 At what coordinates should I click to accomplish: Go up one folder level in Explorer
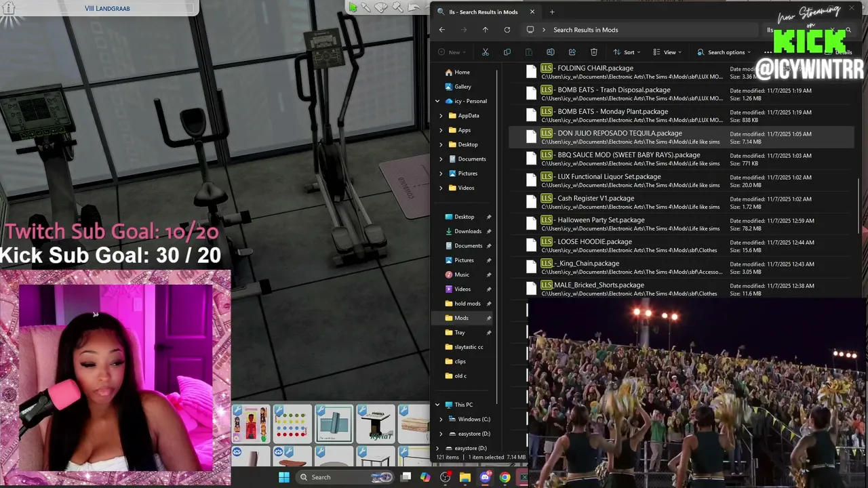tap(485, 30)
